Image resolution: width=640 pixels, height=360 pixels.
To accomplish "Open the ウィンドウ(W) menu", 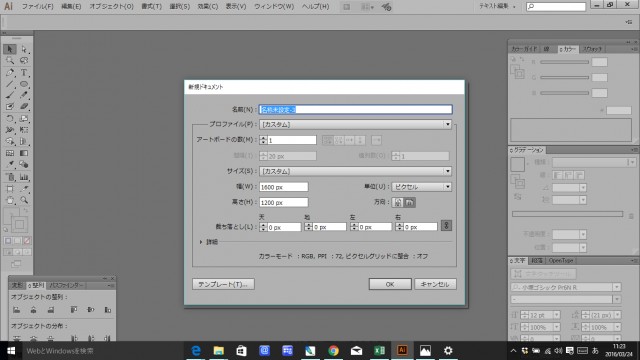I will pos(274,7).
